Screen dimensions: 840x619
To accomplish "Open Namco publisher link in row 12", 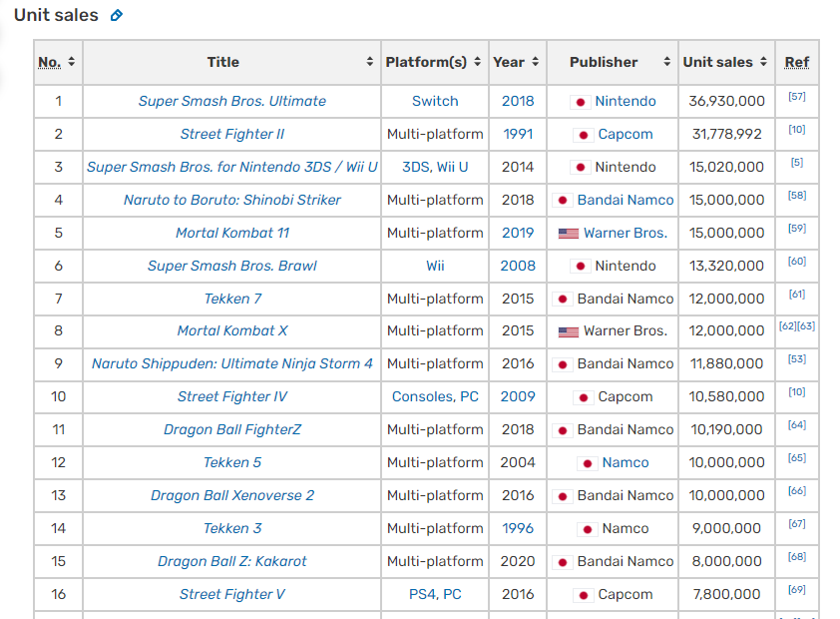I will [x=626, y=462].
